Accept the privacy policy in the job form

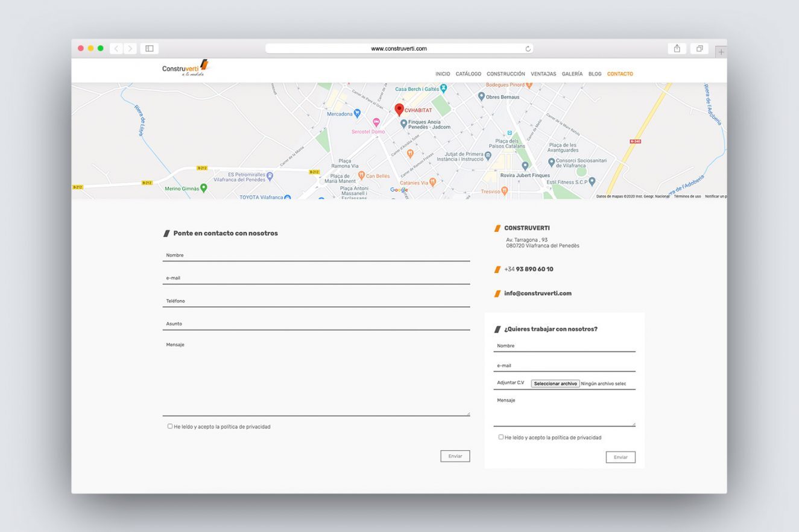pos(501,437)
